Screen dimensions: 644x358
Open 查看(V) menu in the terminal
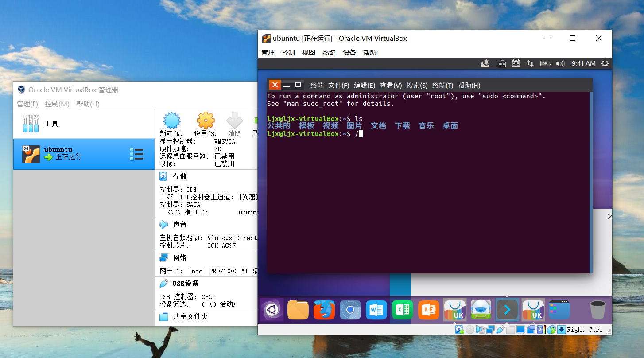(x=391, y=85)
